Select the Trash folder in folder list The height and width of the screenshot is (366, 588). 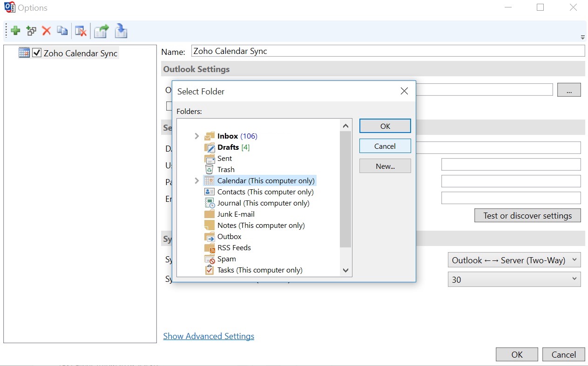(x=226, y=170)
